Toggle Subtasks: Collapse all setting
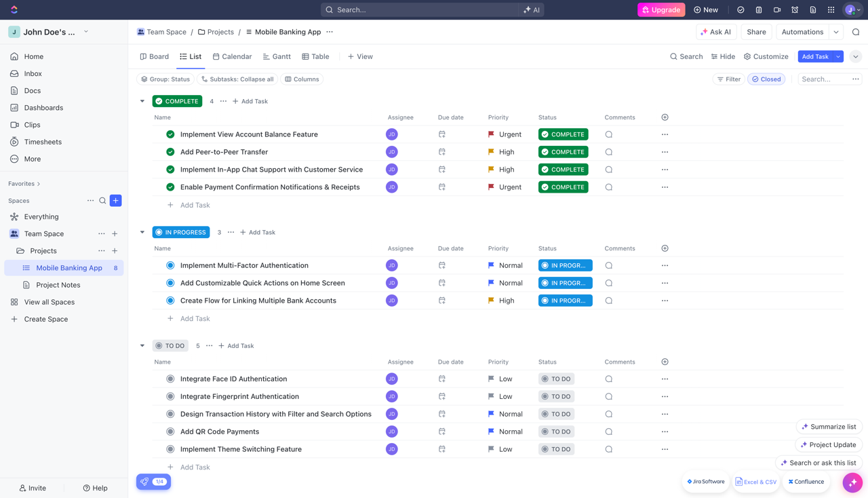The width and height of the screenshot is (868, 498). [237, 79]
